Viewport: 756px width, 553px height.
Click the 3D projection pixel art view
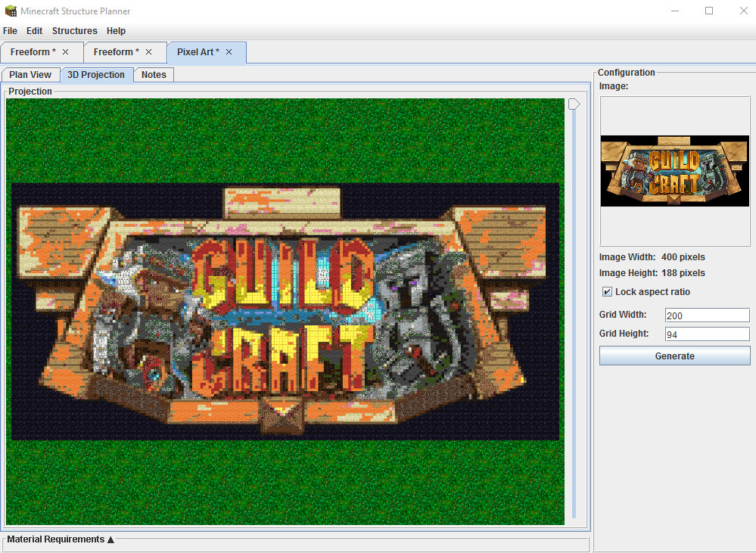point(285,312)
